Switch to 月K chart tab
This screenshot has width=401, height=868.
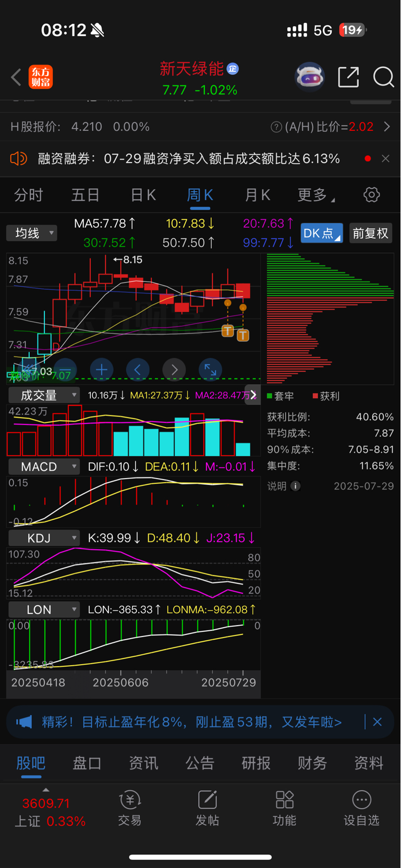(257, 195)
